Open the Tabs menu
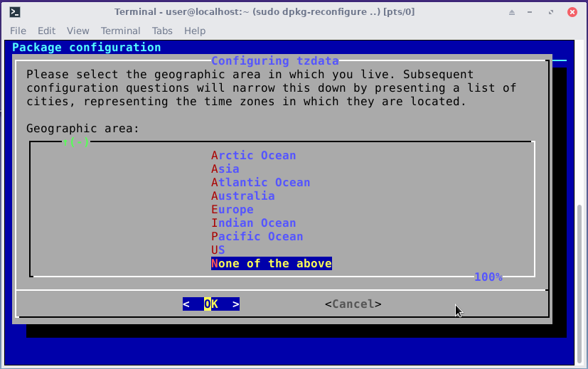 [x=162, y=31]
